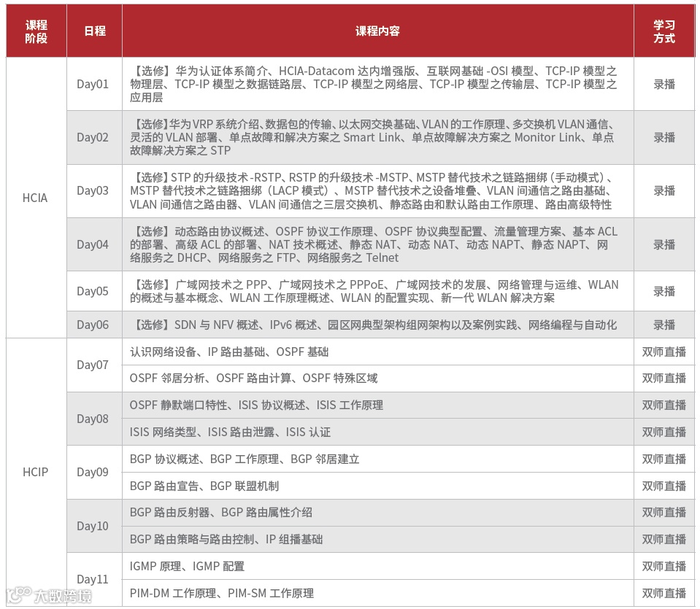700x609 pixels.
Task: Select Day05 content about 广域网技术之PPP
Action: 377,291
